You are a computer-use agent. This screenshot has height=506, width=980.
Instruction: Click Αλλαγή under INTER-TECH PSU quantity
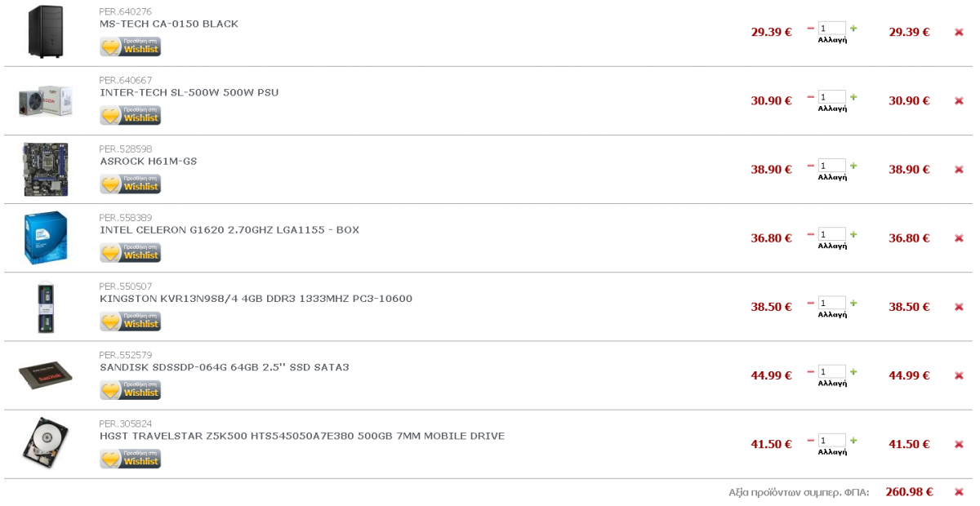coord(832,109)
